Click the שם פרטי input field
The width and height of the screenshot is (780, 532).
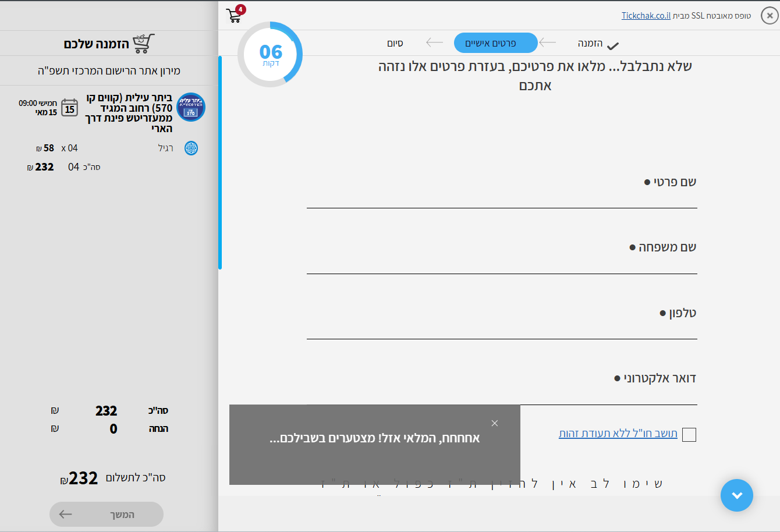[x=502, y=199]
